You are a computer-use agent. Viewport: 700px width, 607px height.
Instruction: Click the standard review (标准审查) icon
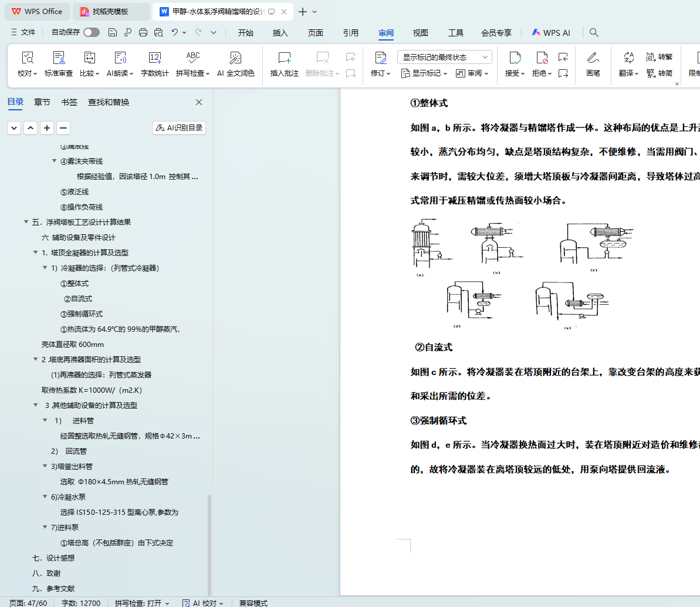click(59, 58)
